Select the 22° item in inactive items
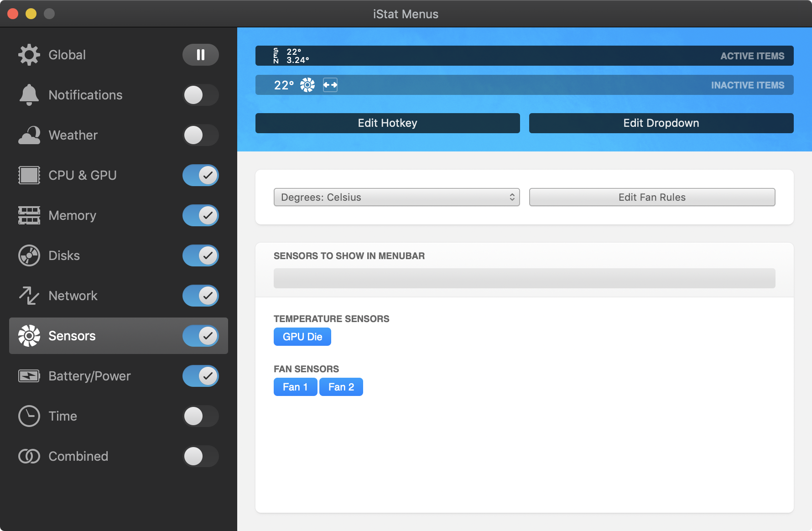This screenshot has height=531, width=812. [284, 85]
